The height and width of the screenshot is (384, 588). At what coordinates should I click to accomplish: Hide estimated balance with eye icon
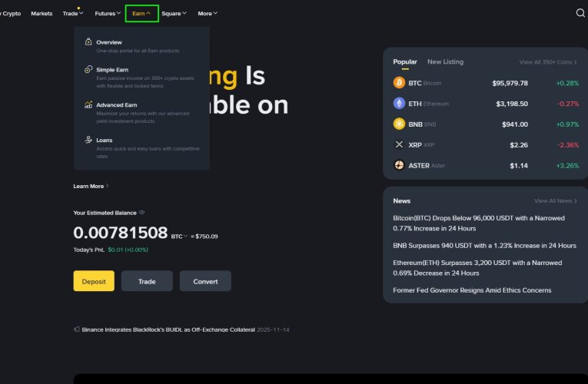tap(141, 213)
